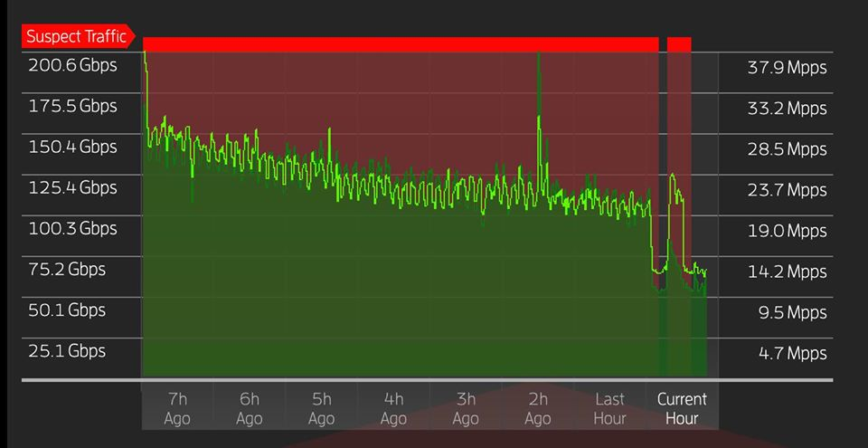Select the 3h Ago time segment
This screenshot has height=448, width=868.
pyautogui.click(x=466, y=408)
